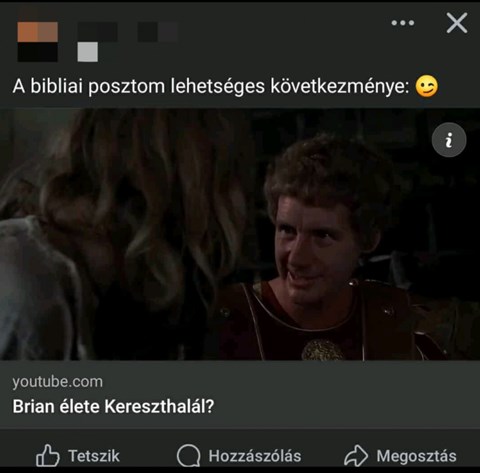Choose the Megosztás share label
The height and width of the screenshot is (473, 480).
pos(417,456)
